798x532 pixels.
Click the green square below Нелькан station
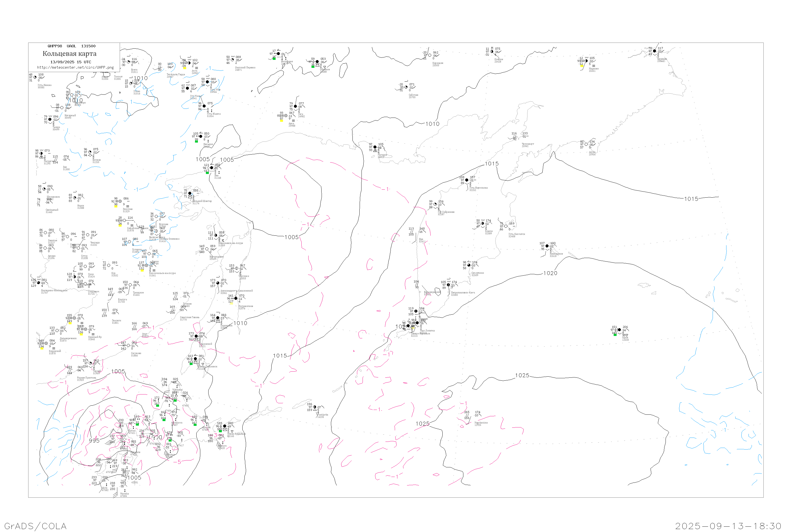click(x=197, y=141)
